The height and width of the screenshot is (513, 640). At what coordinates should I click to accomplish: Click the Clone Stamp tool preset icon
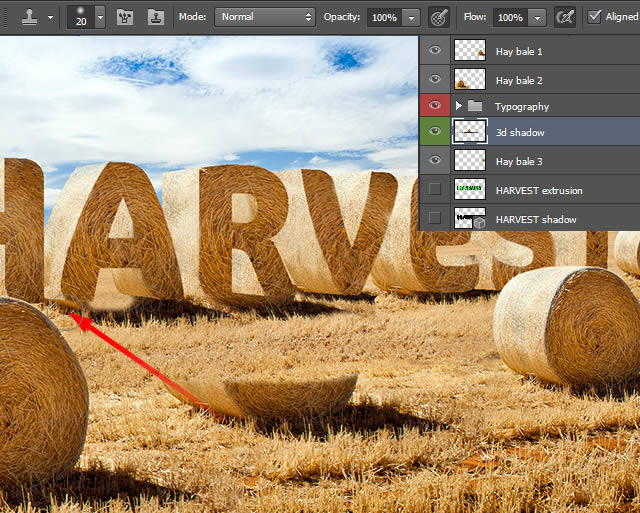click(x=30, y=17)
